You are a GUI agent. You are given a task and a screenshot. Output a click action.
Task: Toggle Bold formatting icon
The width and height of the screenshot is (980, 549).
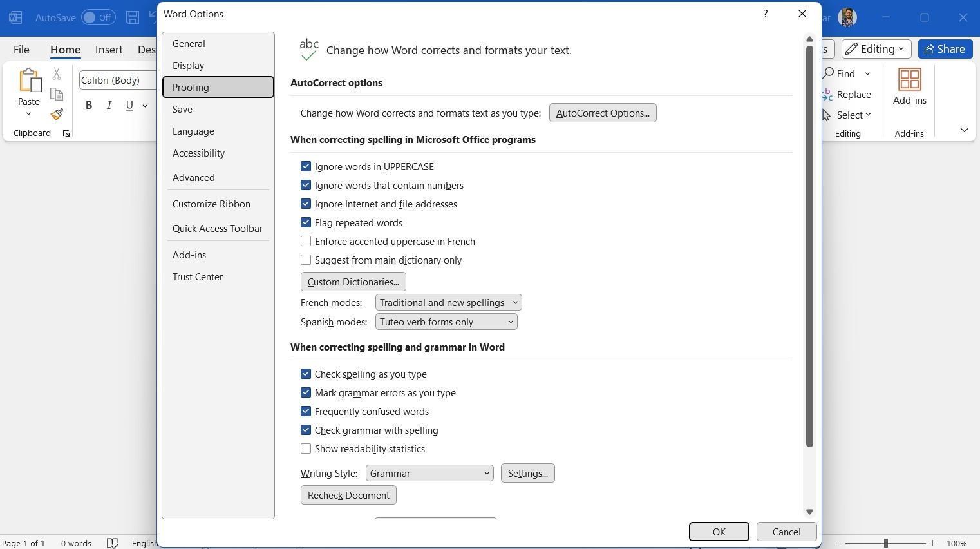pyautogui.click(x=89, y=105)
